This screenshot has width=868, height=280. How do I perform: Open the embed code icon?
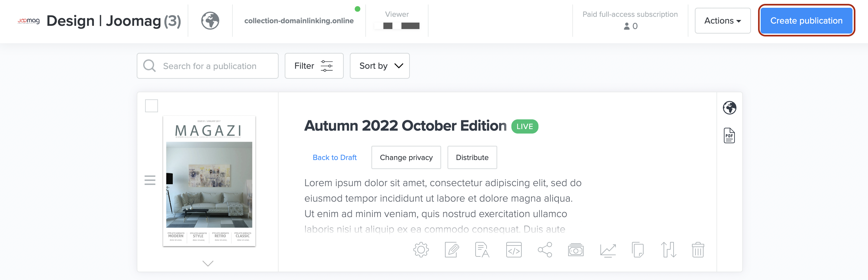tap(514, 250)
